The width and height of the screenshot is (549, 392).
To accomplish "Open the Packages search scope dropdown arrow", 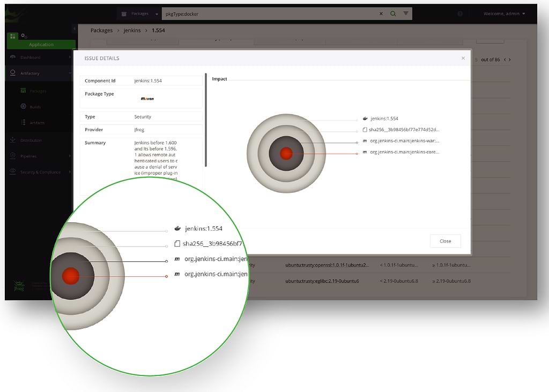I will [x=157, y=14].
